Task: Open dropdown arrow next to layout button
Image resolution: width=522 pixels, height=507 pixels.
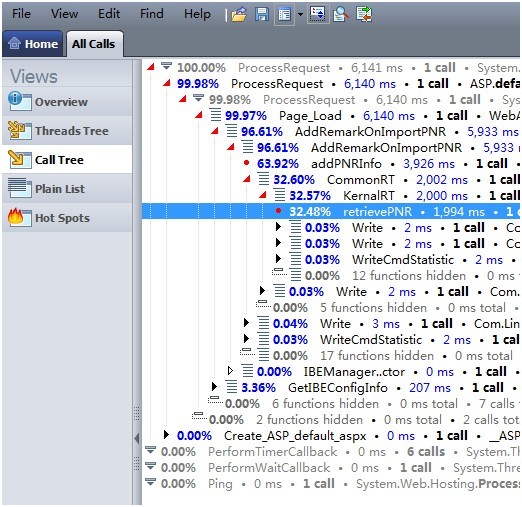Action: (300, 14)
